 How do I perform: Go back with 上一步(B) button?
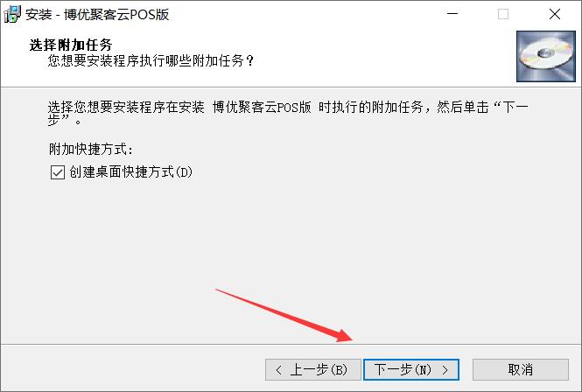tap(313, 370)
